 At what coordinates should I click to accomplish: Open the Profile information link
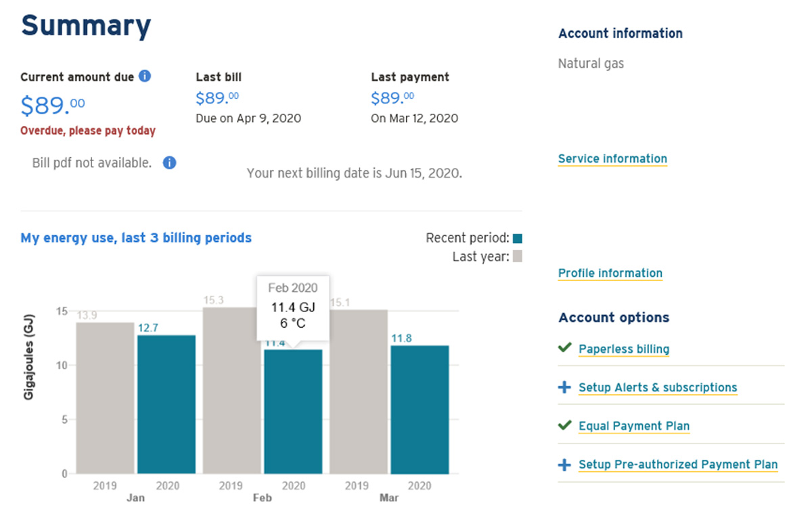click(x=610, y=274)
